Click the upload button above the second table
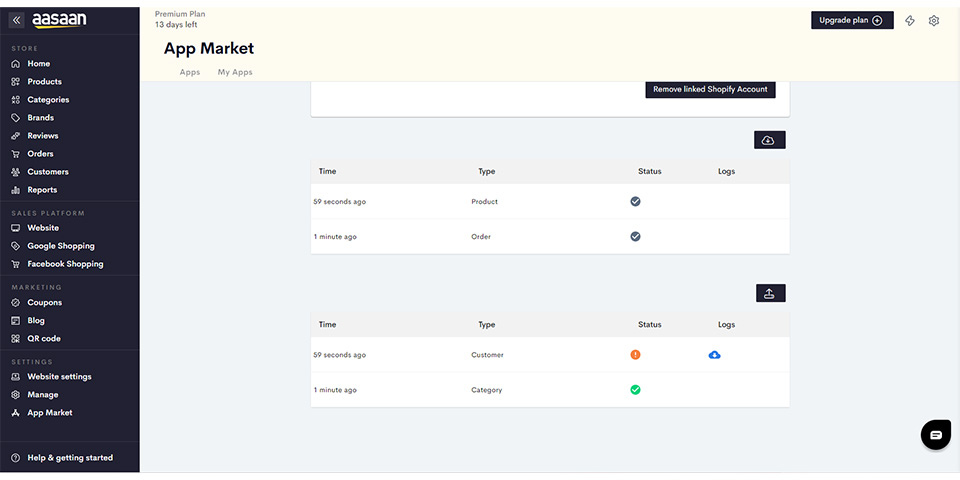Image resolution: width=960 pixels, height=480 pixels. click(770, 293)
